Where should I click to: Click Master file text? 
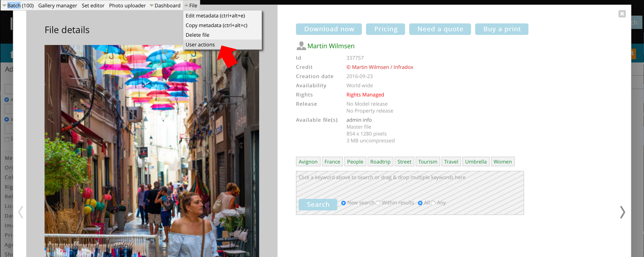358,127
